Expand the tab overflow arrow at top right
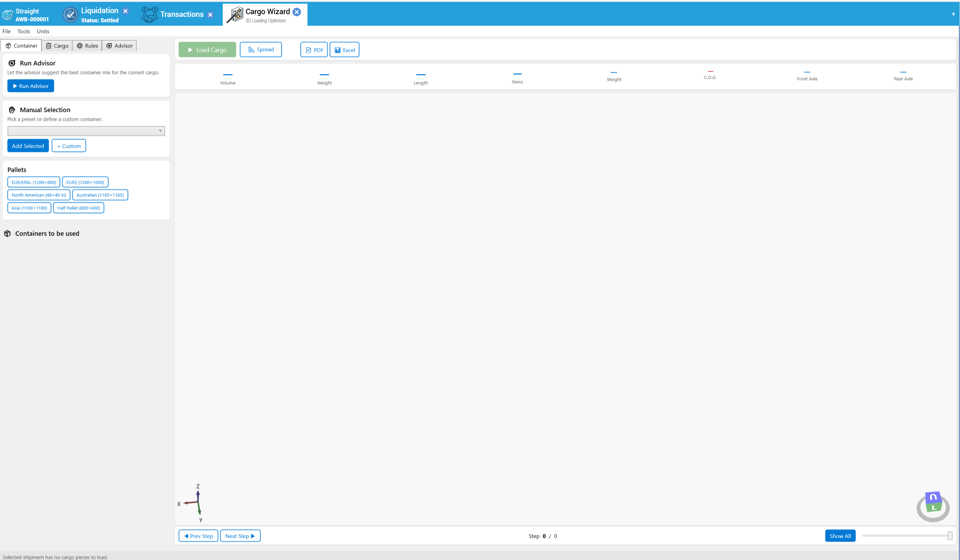960x560 pixels. coord(953,14)
